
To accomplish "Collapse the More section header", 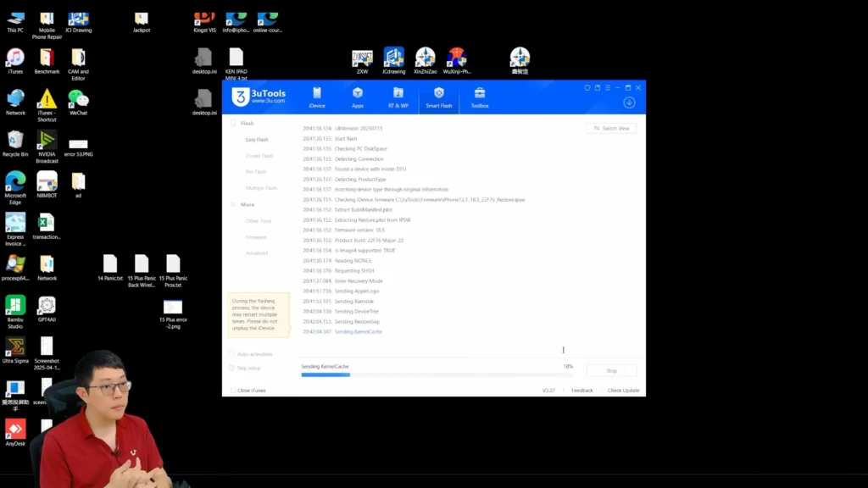I will pyautogui.click(x=248, y=205).
